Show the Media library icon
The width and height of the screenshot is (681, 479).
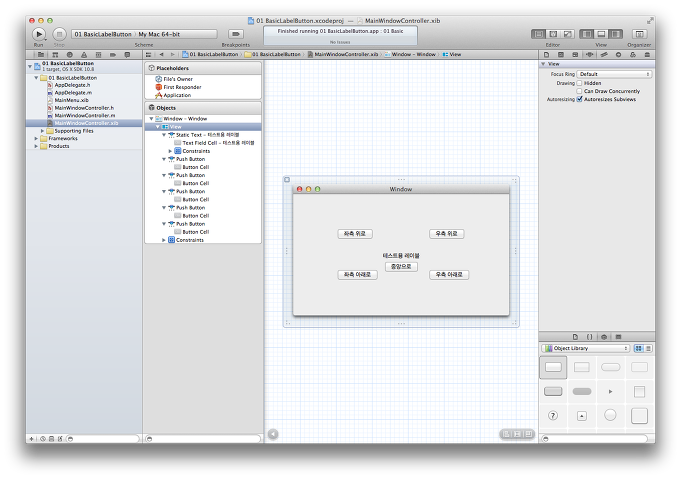click(x=618, y=337)
